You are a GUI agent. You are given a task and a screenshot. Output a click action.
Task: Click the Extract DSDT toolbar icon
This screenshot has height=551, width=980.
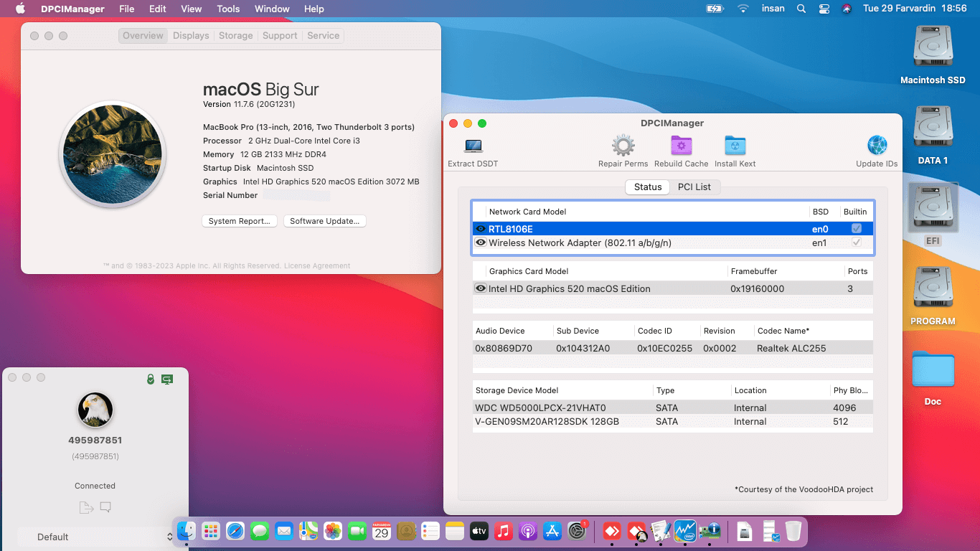[472, 147]
